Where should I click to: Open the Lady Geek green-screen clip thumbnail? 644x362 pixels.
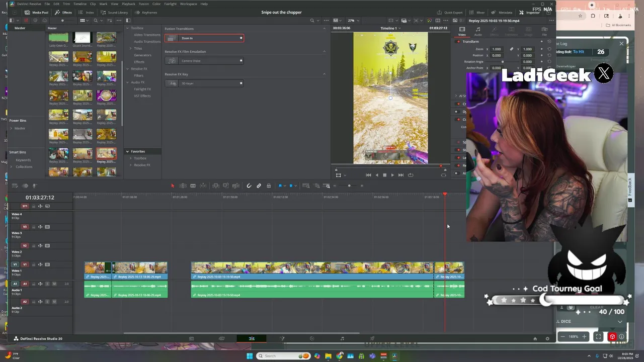coord(58,37)
